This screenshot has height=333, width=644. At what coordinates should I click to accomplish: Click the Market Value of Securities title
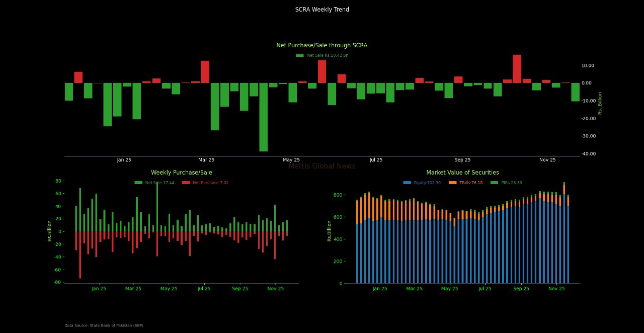[x=462, y=173]
